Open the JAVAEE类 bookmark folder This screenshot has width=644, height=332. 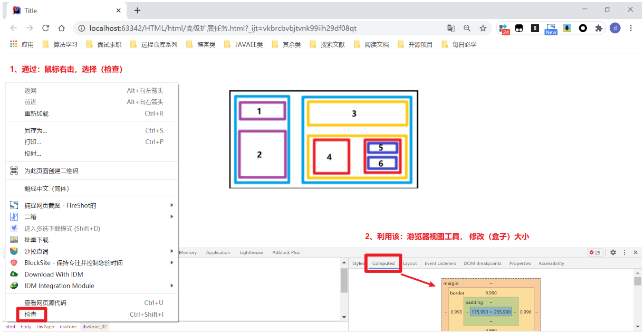(x=243, y=44)
